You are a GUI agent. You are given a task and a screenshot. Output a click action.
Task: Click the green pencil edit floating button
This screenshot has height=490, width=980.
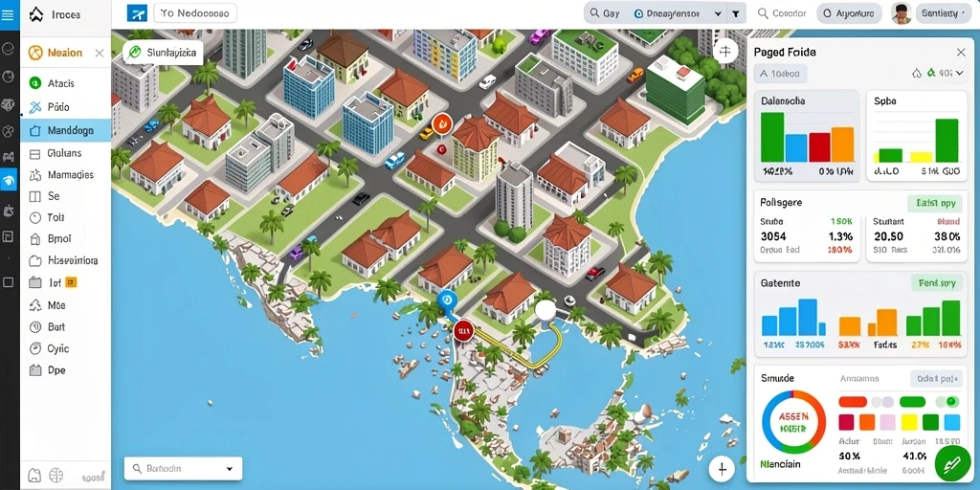(952, 464)
